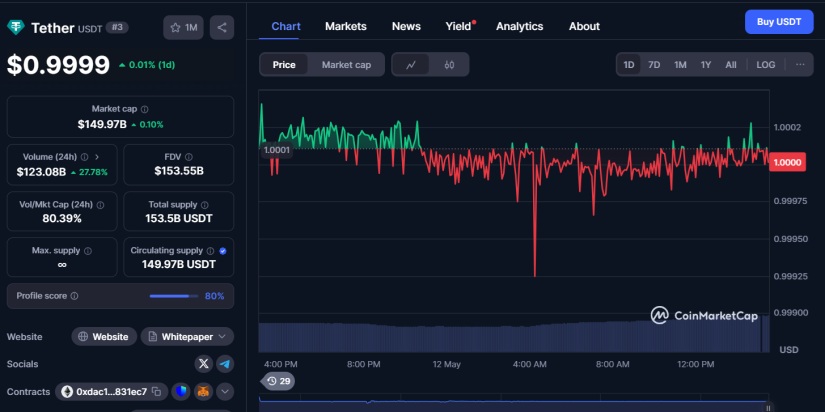825x412 pixels.
Task: Select the 1M time range
Action: [x=680, y=65]
